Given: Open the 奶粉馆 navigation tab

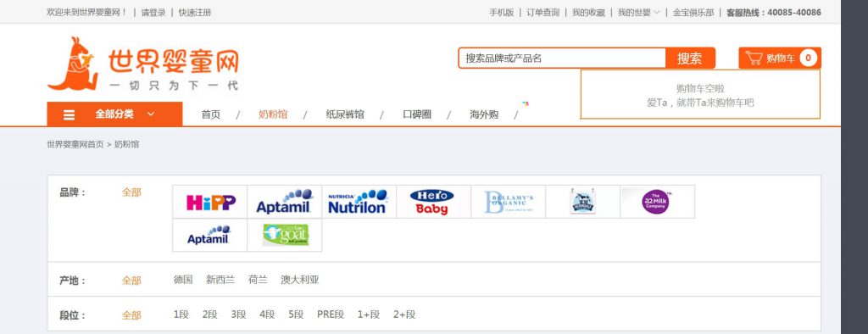Looking at the screenshot, I should tap(273, 114).
